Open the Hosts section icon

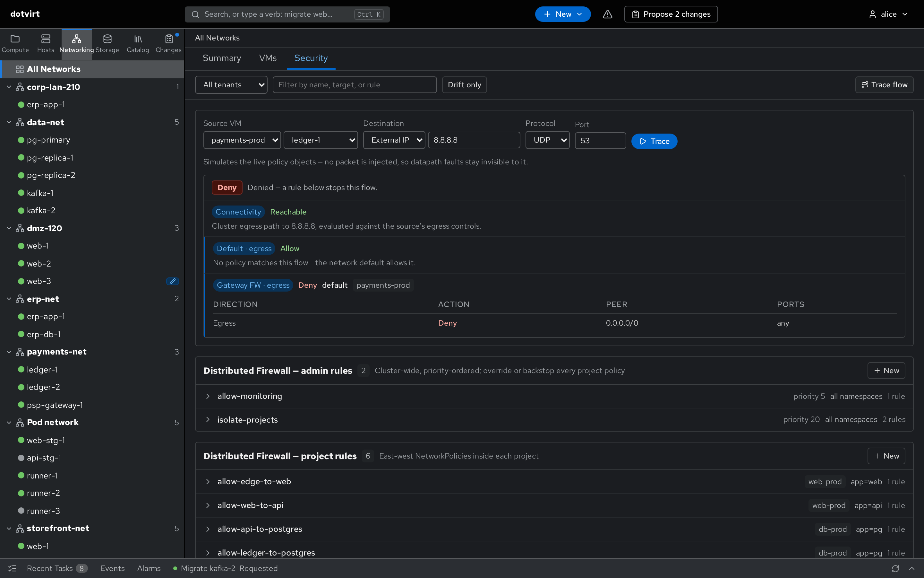(46, 39)
